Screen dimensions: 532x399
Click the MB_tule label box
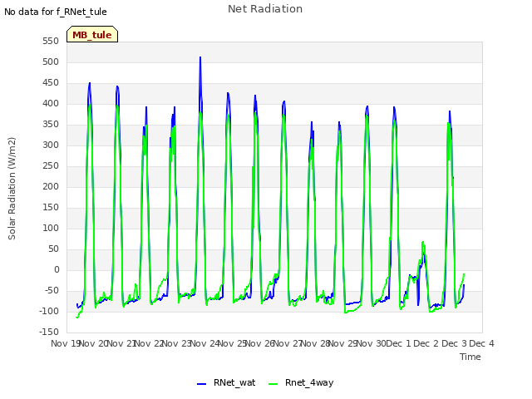pos(92,34)
